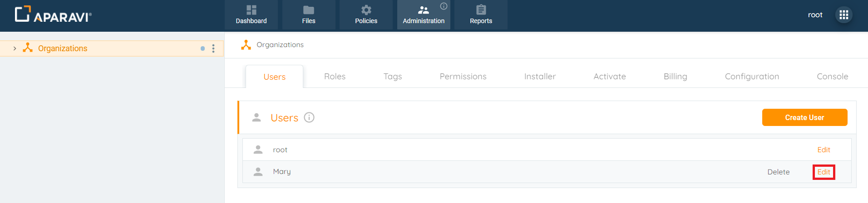Switch to the Roles tab
The height and width of the screenshot is (203, 868).
point(335,77)
